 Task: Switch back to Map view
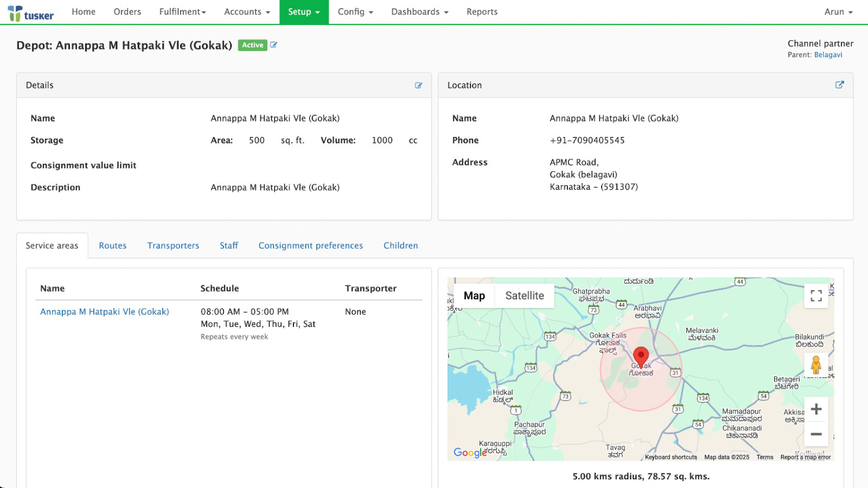pyautogui.click(x=474, y=296)
